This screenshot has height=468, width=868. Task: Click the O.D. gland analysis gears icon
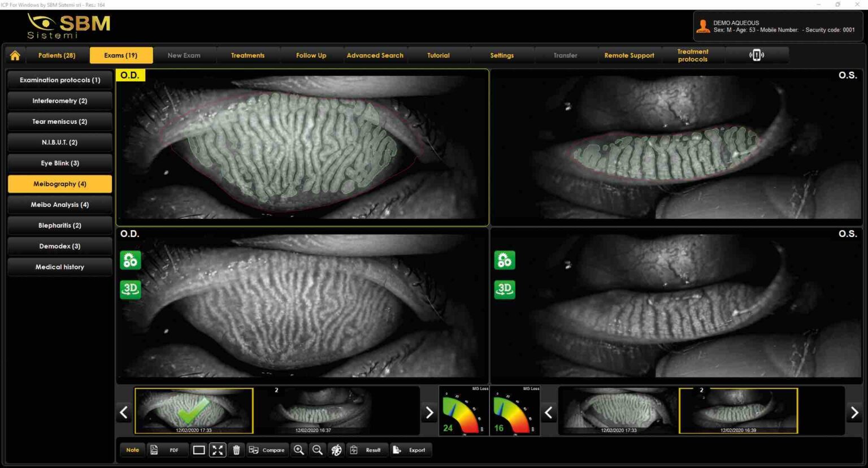(x=131, y=260)
